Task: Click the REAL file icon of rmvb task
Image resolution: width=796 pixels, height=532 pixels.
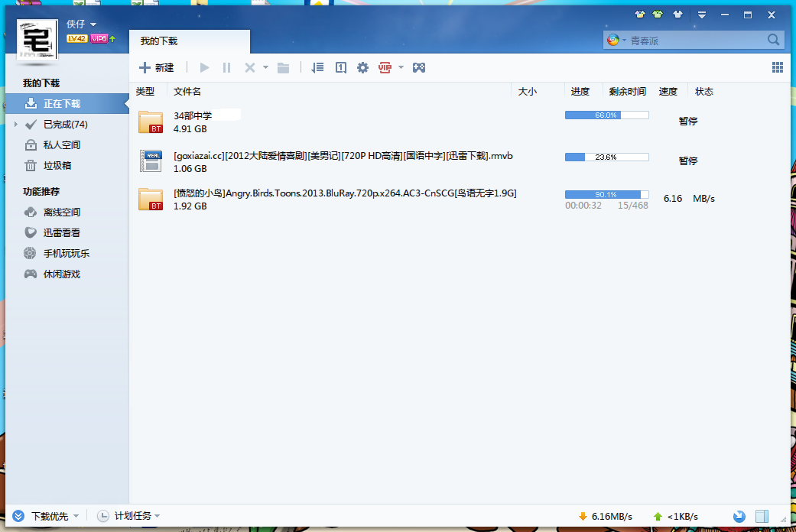Action: 151,161
